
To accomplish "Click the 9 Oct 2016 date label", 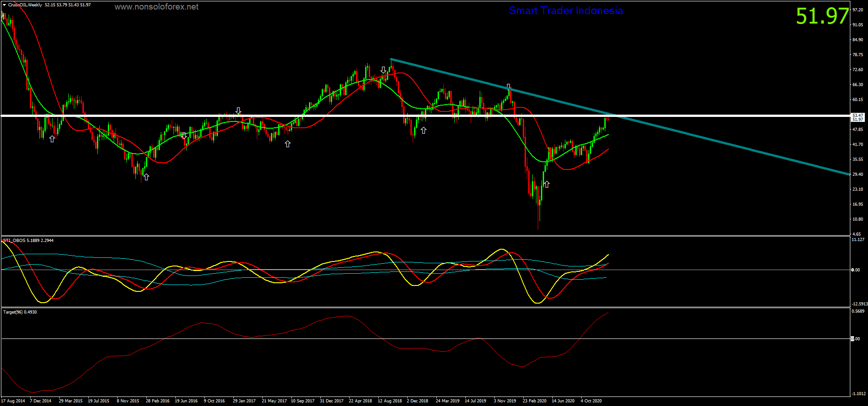I will (x=214, y=401).
